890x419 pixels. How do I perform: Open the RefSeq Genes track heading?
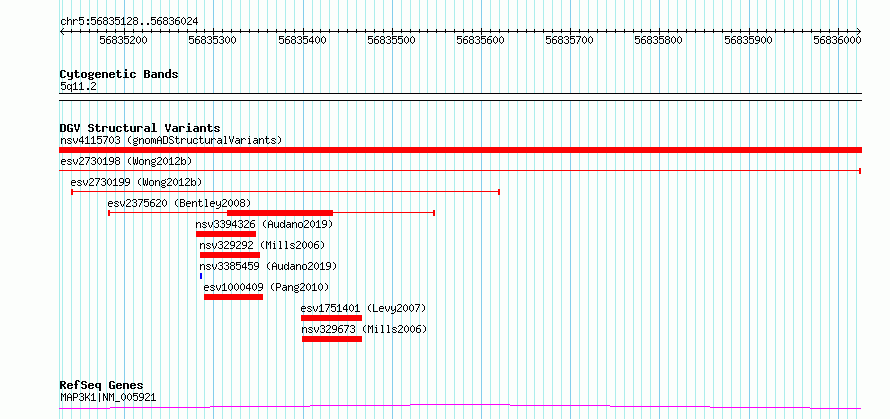[102, 386]
